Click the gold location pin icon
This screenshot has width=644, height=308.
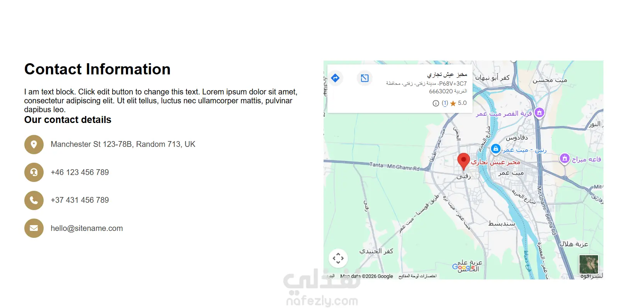(x=34, y=145)
